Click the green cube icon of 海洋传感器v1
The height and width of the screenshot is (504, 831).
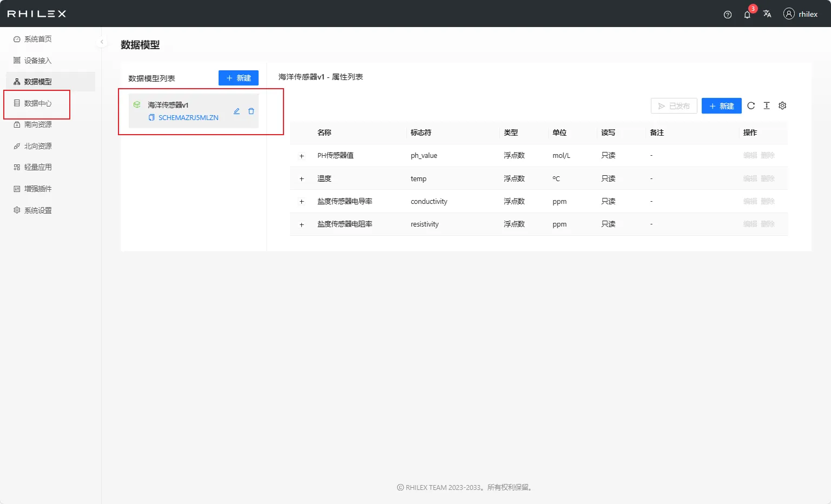click(x=137, y=104)
